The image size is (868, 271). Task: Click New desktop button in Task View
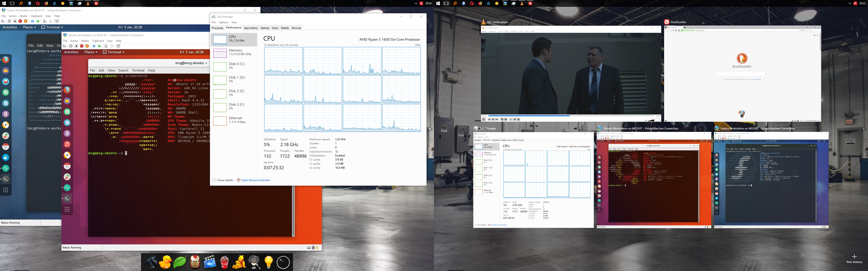(854, 259)
